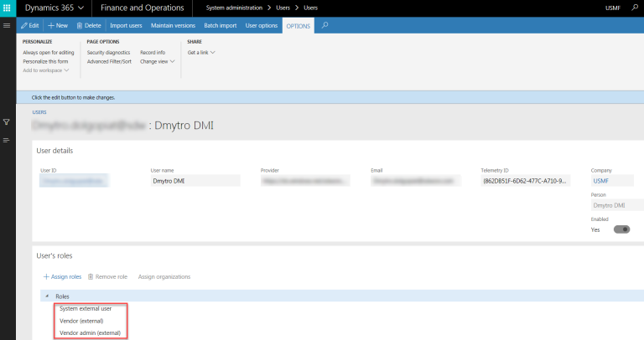Delete the current user record

coord(89,26)
